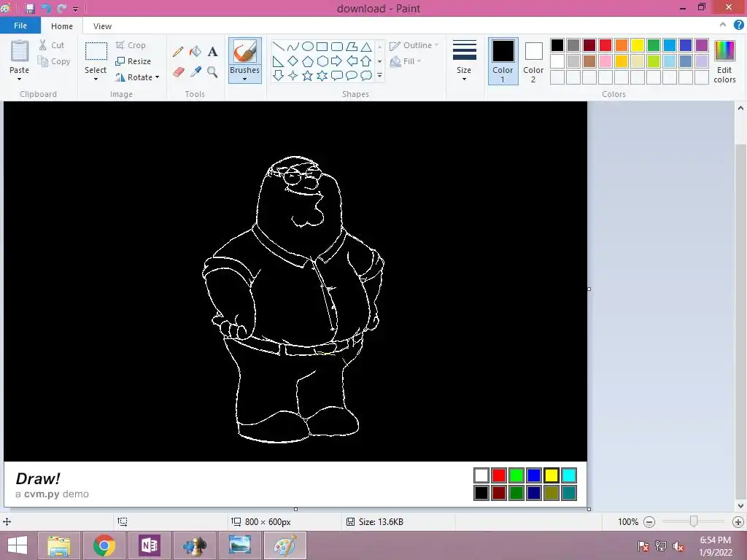
Task: Open the Paste dropdown arrow
Action: point(20,79)
